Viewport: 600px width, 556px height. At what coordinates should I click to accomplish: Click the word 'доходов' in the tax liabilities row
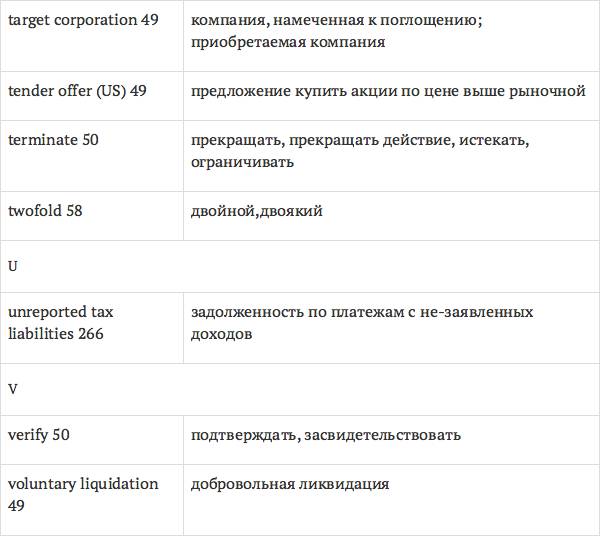tap(221, 333)
